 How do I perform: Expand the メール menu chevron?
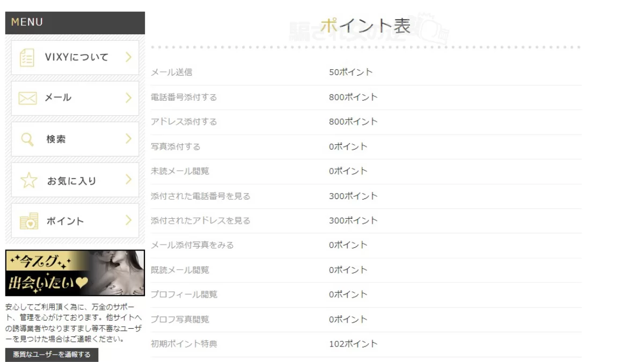(x=129, y=98)
